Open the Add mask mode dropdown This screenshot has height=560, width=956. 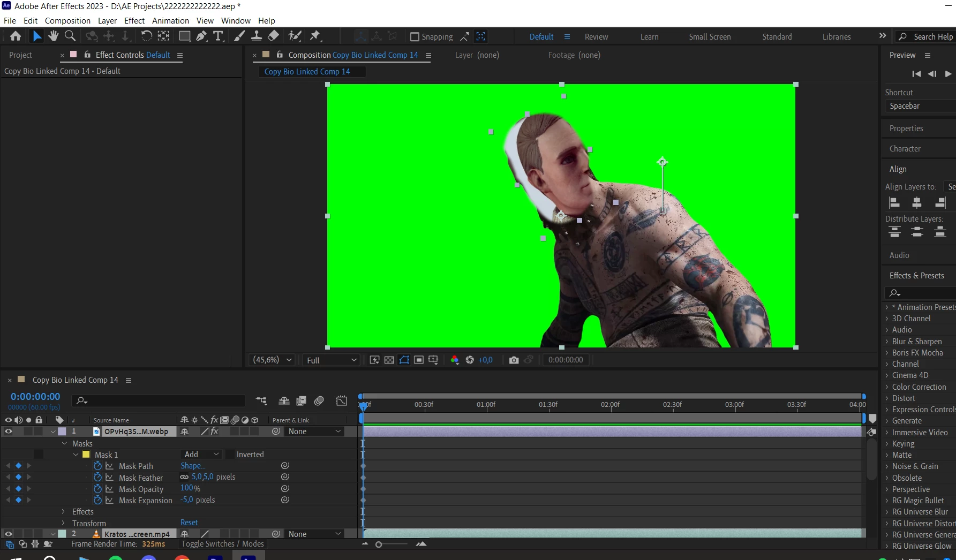pos(201,454)
